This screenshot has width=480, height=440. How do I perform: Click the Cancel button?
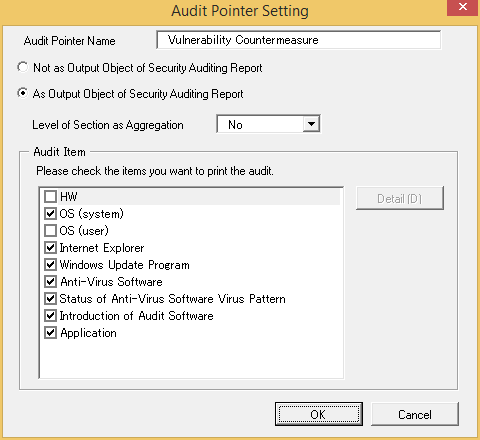[x=415, y=414]
